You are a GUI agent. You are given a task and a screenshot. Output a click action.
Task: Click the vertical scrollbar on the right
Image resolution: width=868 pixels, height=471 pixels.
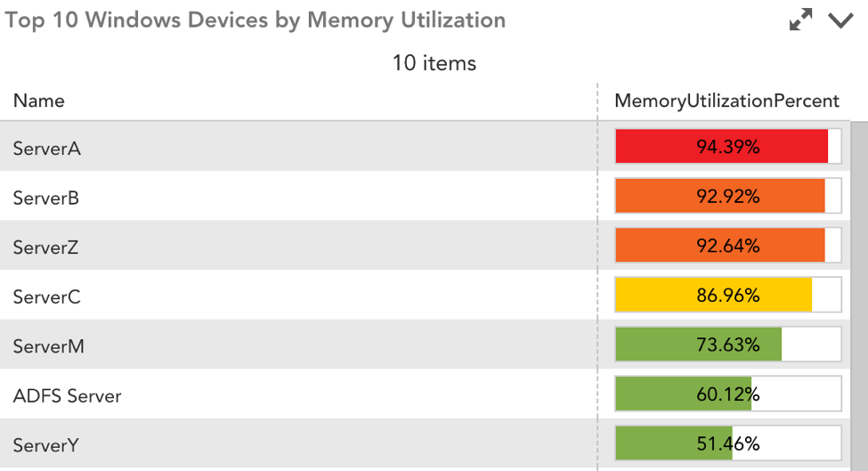[859, 296]
